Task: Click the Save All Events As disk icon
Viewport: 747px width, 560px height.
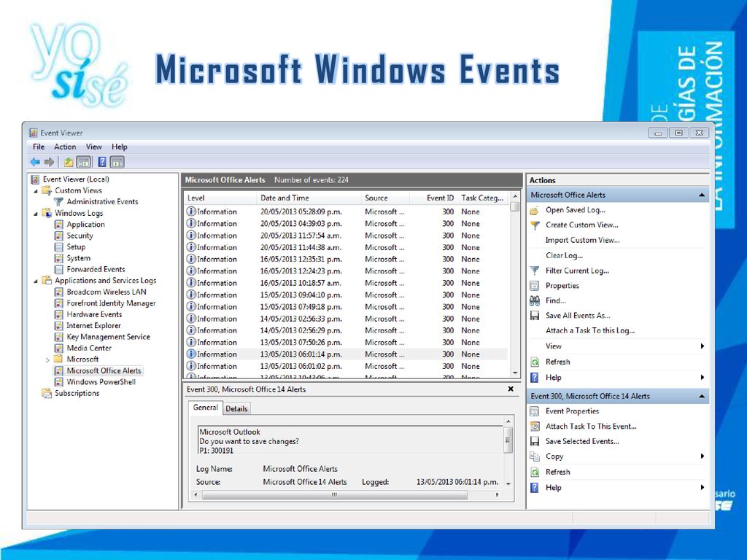Action: pyautogui.click(x=535, y=315)
